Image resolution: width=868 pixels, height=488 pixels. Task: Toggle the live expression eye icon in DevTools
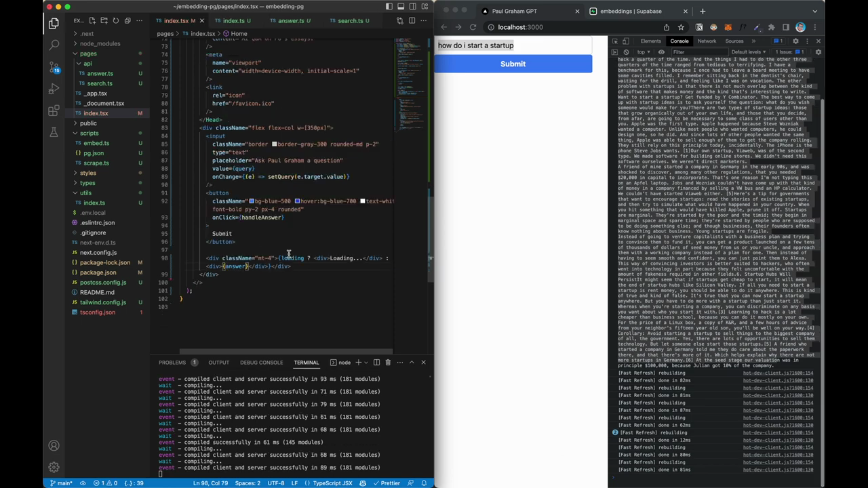[661, 52]
